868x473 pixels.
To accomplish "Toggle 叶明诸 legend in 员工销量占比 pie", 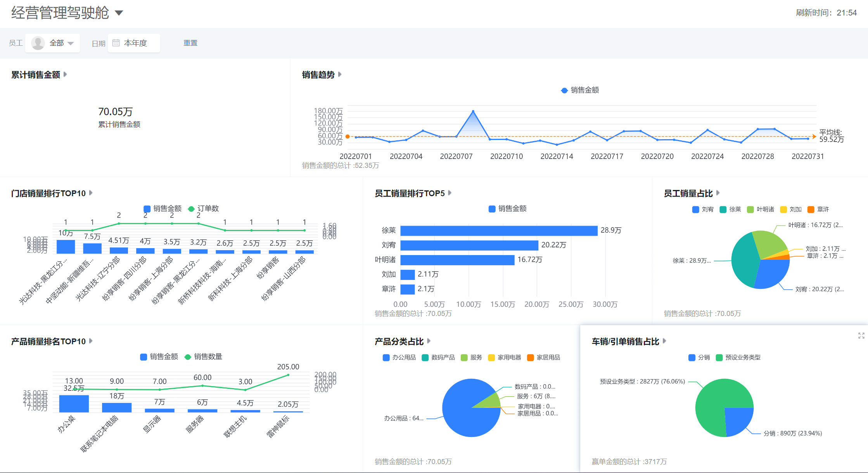I will (x=761, y=209).
